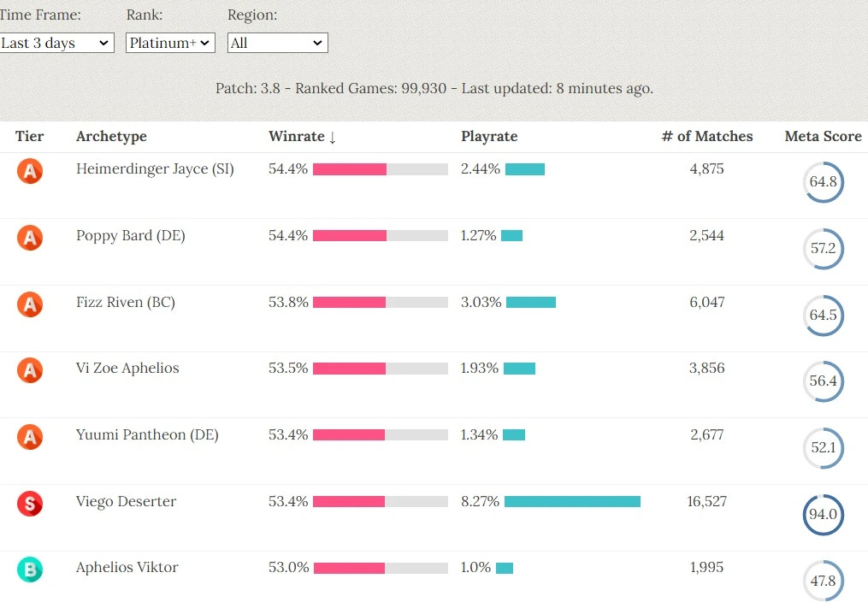The width and height of the screenshot is (868, 608).
Task: Click the 1.0% playrate value
Action: (476, 568)
